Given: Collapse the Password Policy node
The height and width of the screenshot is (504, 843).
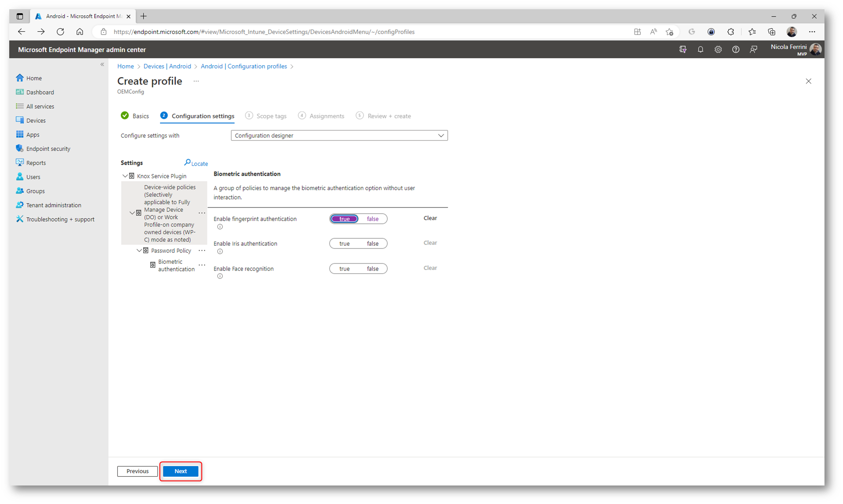Looking at the screenshot, I should [x=139, y=250].
